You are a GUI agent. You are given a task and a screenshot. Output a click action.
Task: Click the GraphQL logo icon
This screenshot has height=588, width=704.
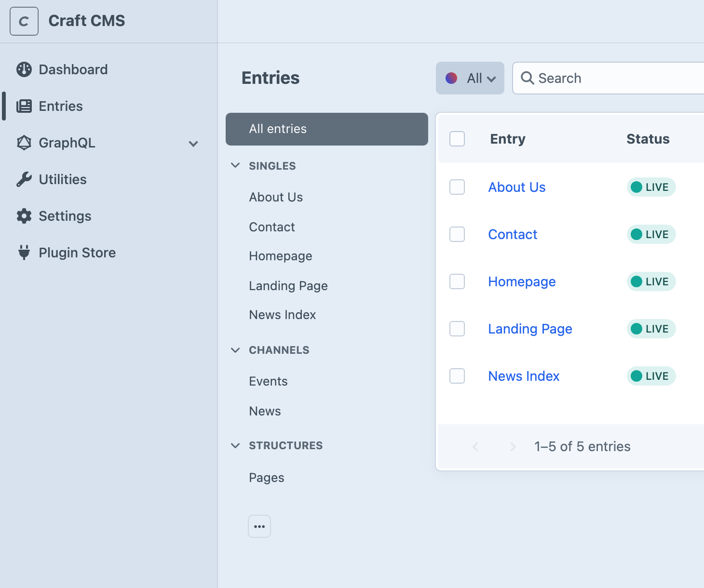coord(24,143)
